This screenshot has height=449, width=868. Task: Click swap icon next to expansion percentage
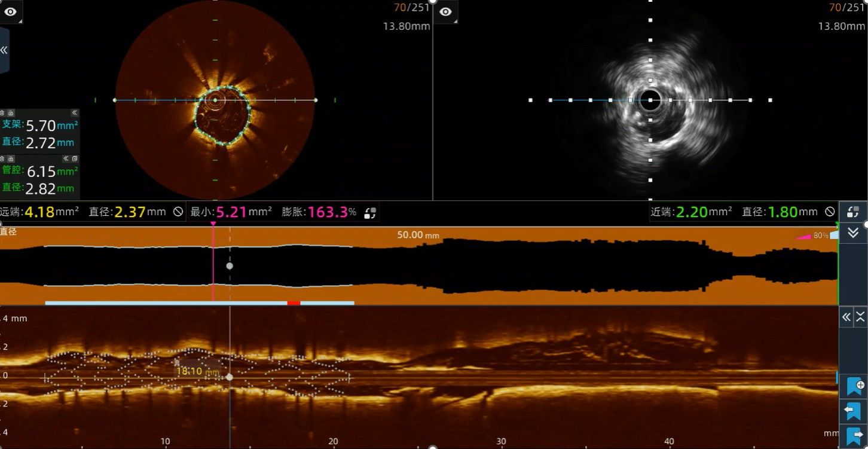[370, 212]
